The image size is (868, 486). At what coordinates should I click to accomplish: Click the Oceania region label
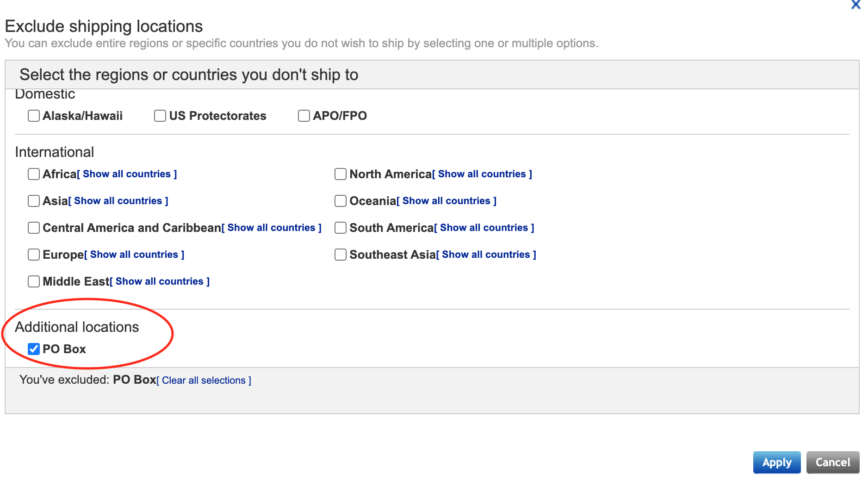373,201
